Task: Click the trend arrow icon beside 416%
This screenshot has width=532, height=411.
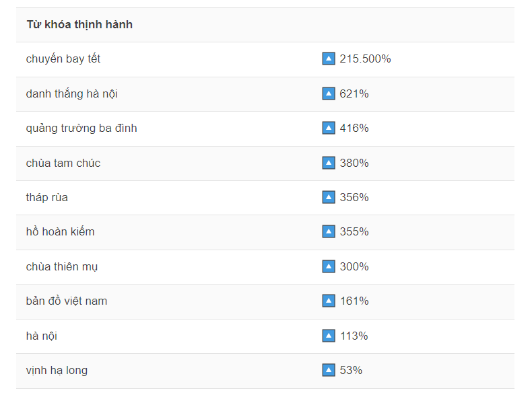Action: (329, 128)
